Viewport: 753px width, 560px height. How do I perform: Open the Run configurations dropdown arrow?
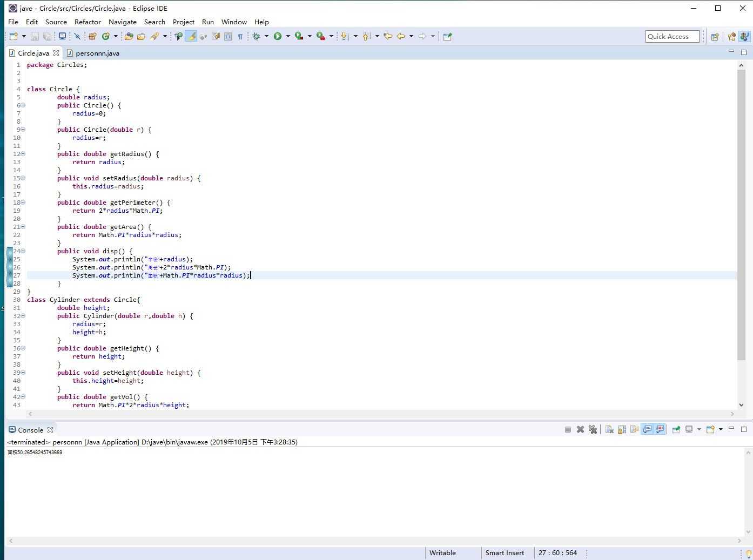tap(288, 36)
